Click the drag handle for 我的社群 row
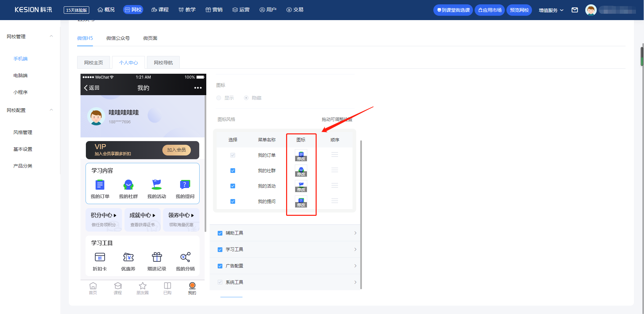644x314 pixels. tap(335, 170)
